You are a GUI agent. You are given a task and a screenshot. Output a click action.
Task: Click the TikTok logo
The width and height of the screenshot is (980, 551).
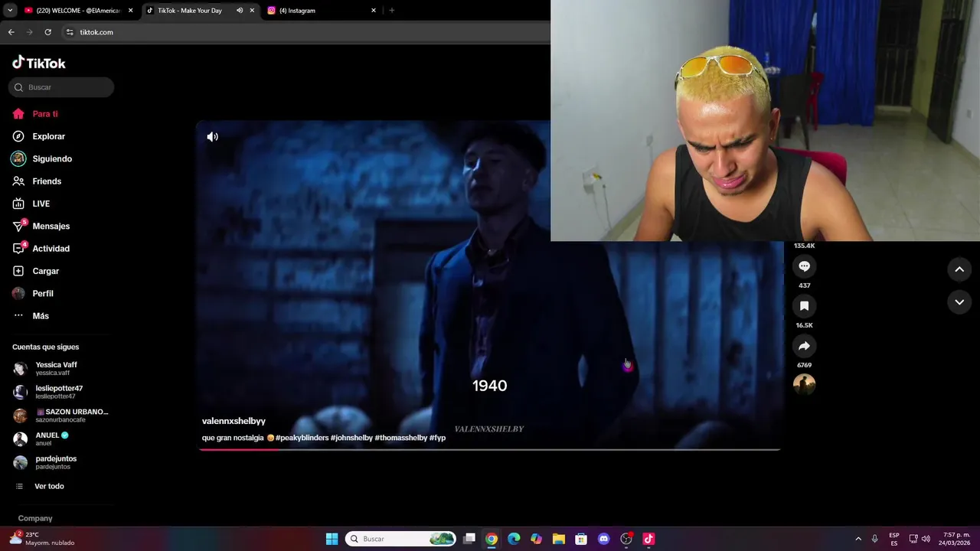click(39, 63)
